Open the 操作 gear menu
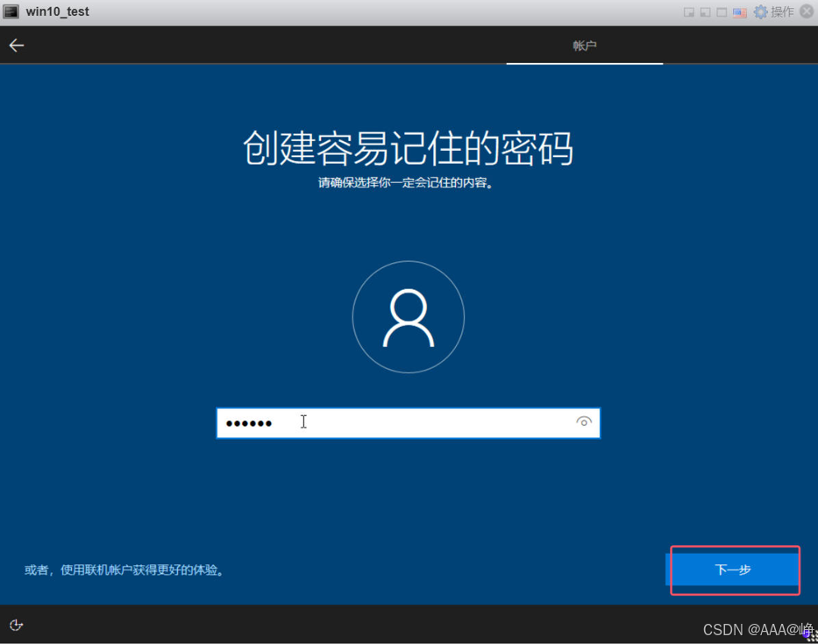818x644 pixels. [x=774, y=11]
